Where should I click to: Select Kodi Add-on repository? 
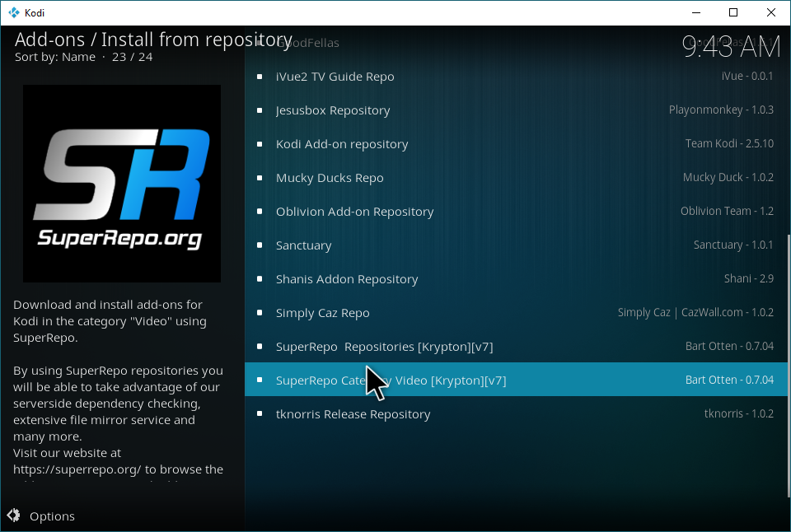click(516, 144)
